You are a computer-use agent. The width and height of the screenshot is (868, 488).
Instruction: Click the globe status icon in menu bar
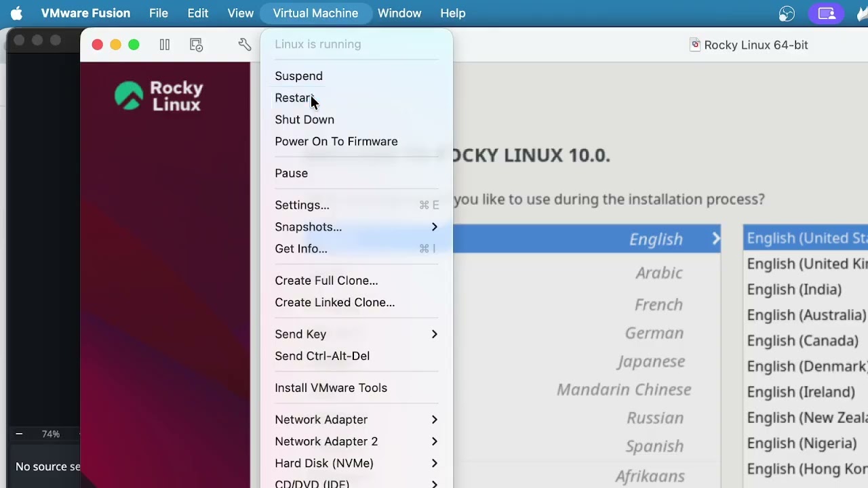click(787, 14)
